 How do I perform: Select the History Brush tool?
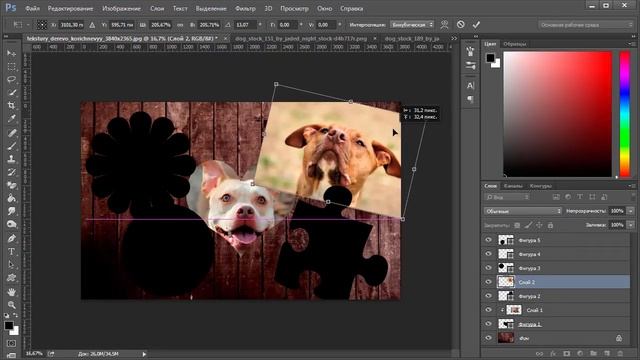pyautogui.click(x=11, y=172)
